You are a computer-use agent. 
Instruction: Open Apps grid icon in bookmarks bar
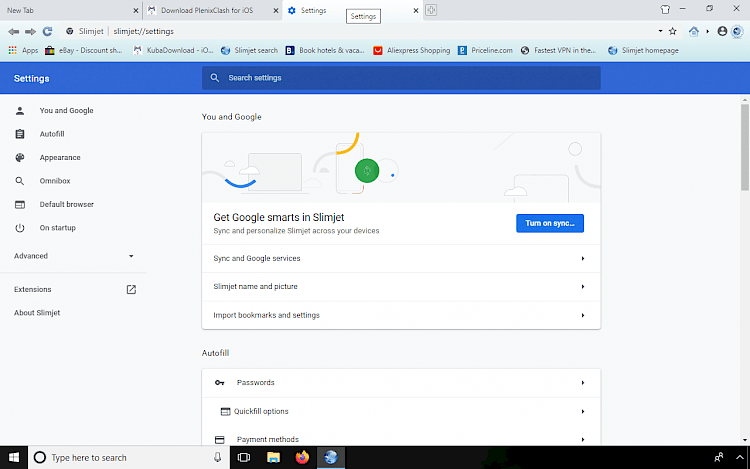(x=13, y=50)
